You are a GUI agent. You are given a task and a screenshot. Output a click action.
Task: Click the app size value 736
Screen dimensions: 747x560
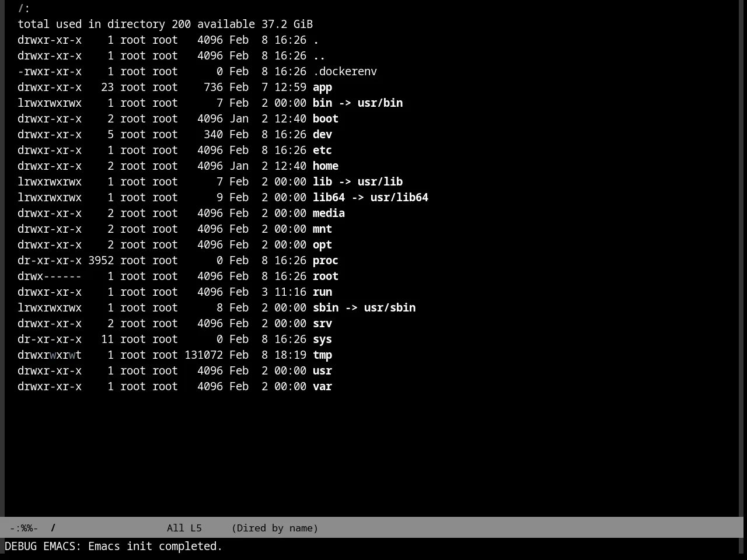click(x=213, y=87)
